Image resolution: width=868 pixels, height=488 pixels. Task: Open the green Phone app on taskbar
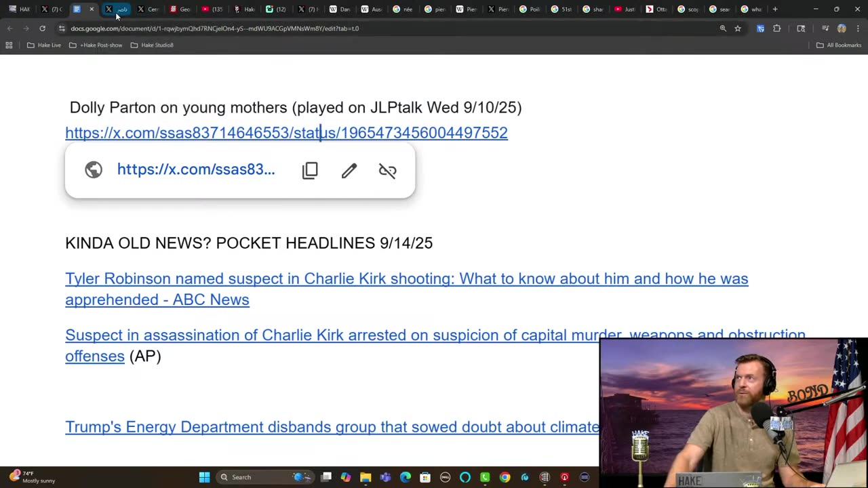coord(485,477)
